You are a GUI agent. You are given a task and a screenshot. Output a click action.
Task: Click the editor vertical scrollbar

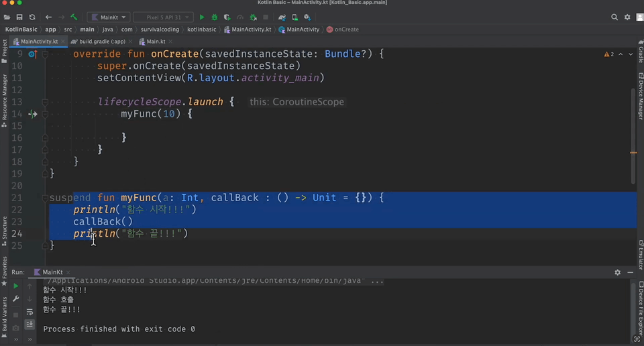click(x=633, y=135)
